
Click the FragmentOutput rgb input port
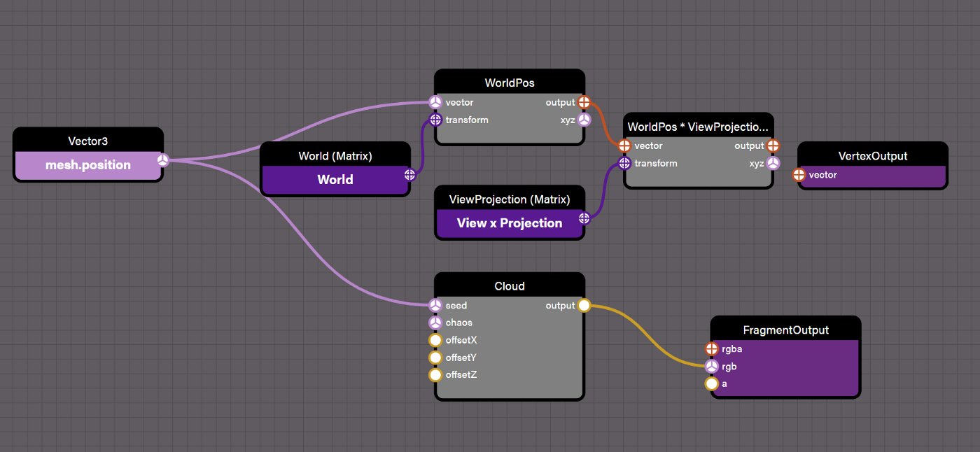coord(711,366)
